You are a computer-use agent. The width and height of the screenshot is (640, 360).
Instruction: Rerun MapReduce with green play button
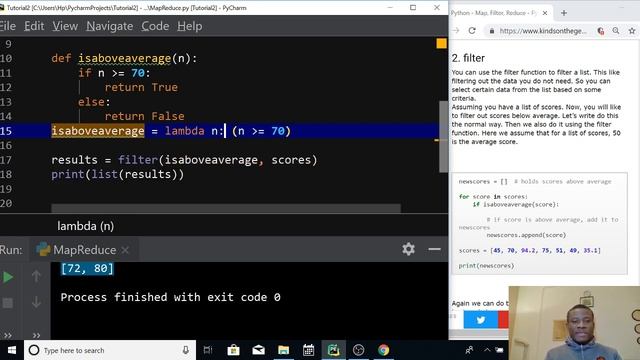8,277
